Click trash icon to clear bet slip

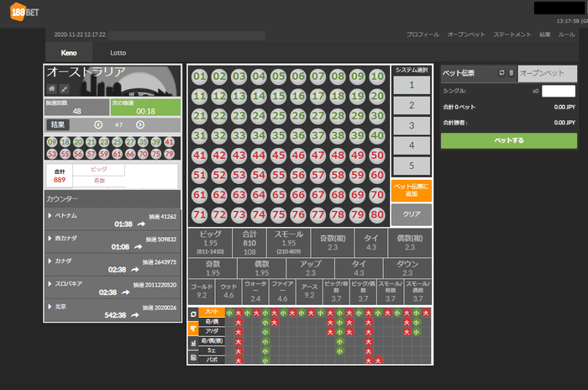[512, 74]
